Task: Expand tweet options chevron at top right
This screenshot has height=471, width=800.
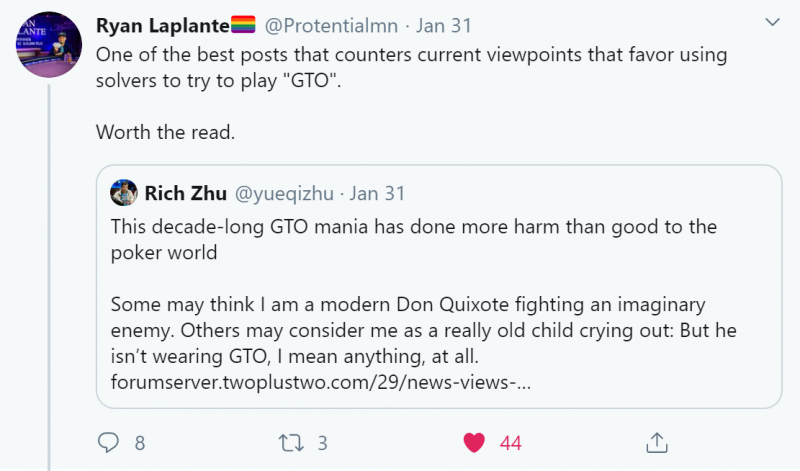Action: [x=771, y=20]
